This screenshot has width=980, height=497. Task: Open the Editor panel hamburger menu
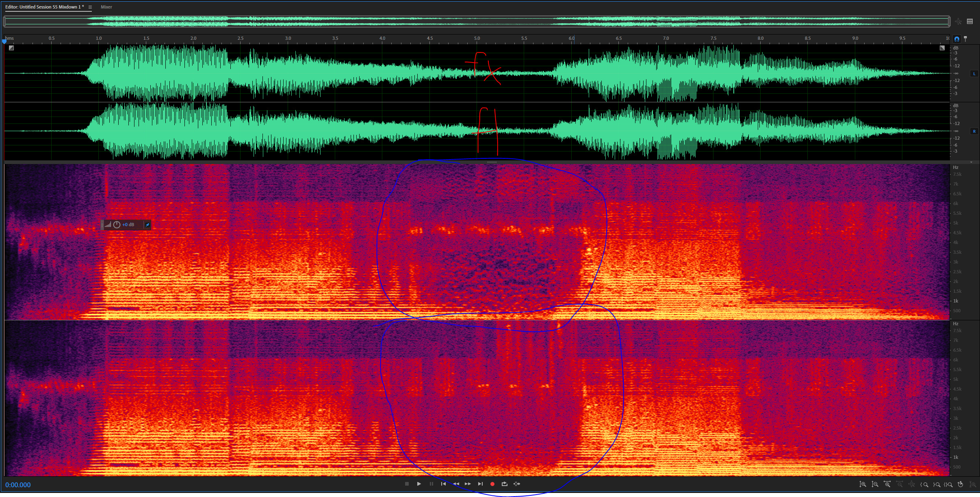coord(90,7)
